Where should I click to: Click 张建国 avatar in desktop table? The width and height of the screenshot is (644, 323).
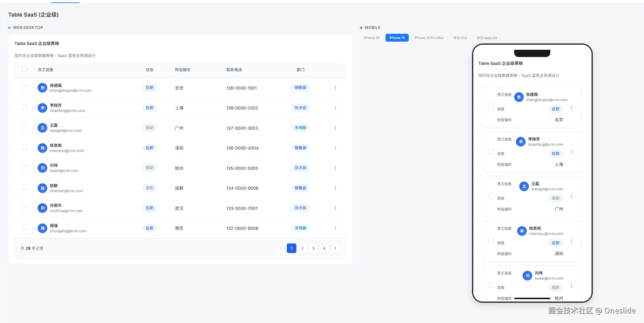click(x=42, y=88)
